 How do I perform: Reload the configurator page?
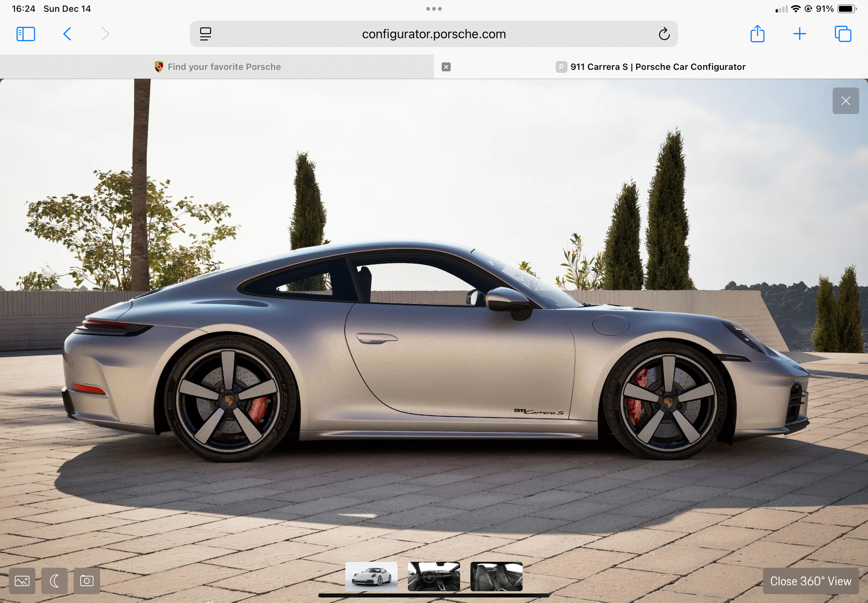[x=664, y=34]
